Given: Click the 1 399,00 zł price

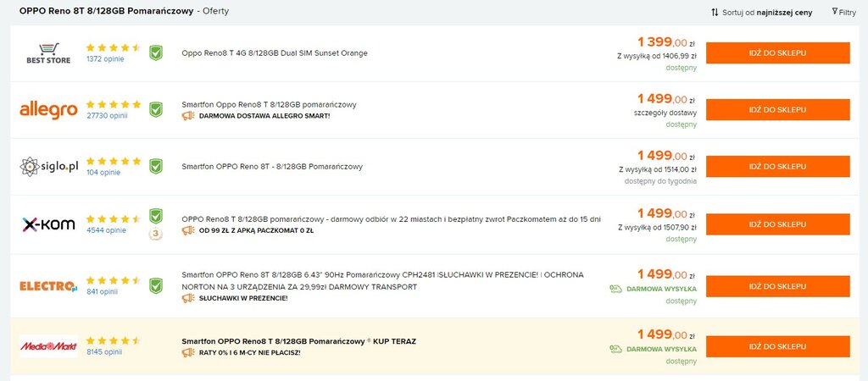Looking at the screenshot, I should (666, 42).
